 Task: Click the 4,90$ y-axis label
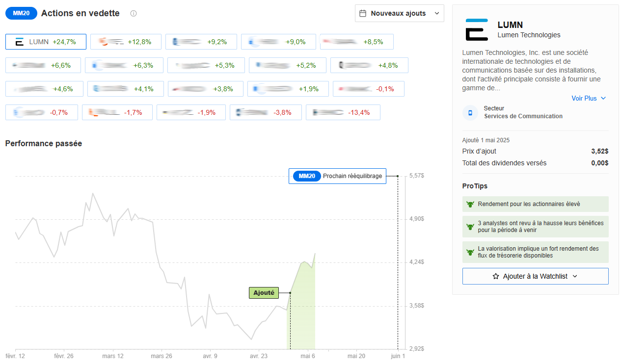click(416, 219)
